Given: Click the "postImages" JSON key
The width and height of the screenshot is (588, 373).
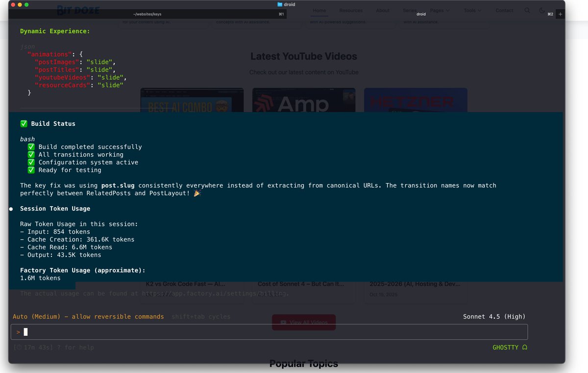Looking at the screenshot, I should [57, 62].
